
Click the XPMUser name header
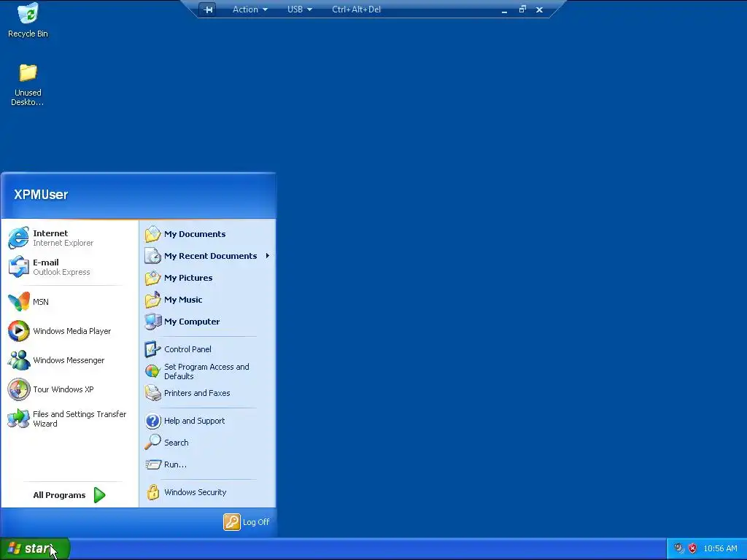pos(41,194)
